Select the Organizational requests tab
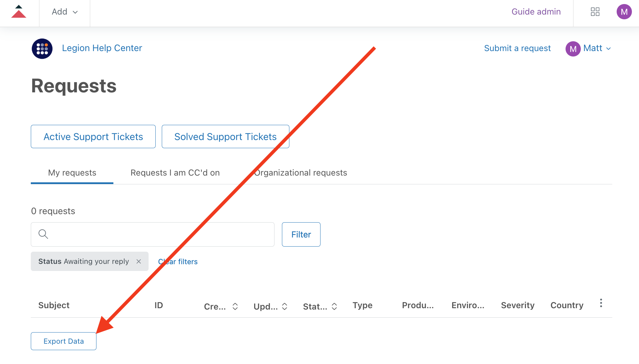Screen dimensions: 639x364 click(301, 173)
